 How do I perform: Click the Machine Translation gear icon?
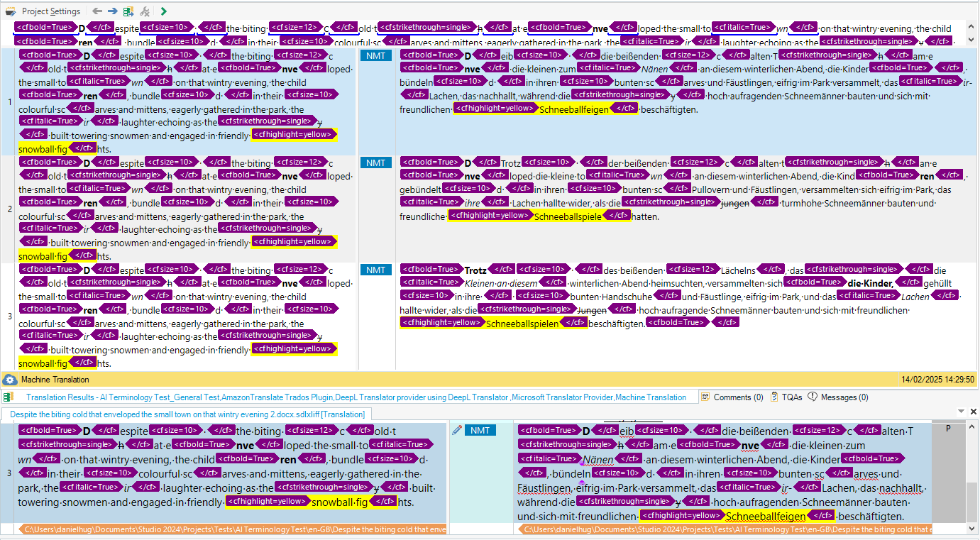10,380
